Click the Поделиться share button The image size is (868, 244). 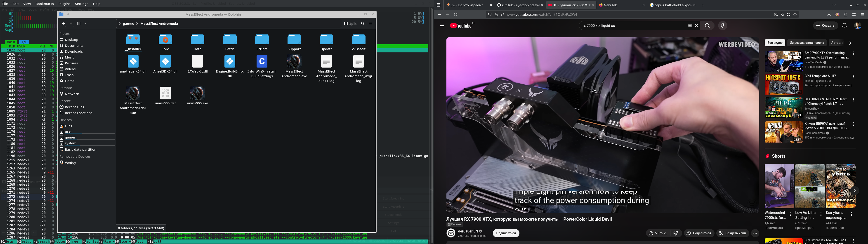[699, 233]
